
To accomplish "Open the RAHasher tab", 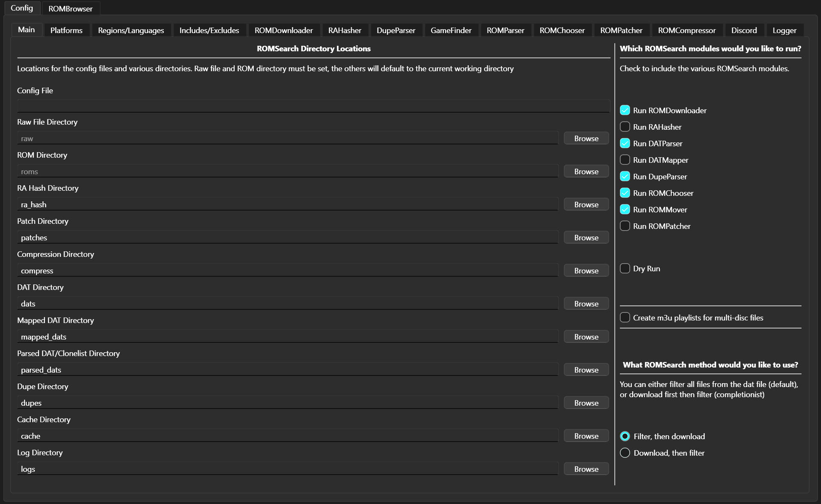I will [x=345, y=31].
